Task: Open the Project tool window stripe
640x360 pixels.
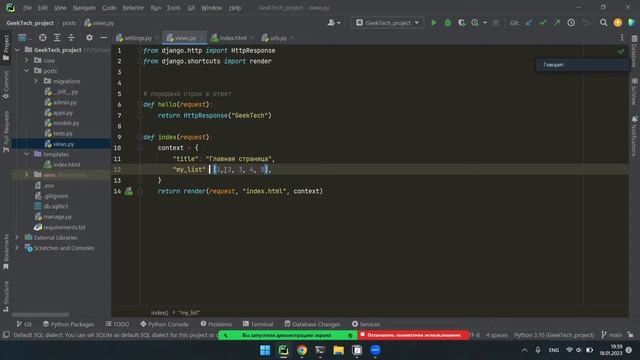Action: coord(6,47)
